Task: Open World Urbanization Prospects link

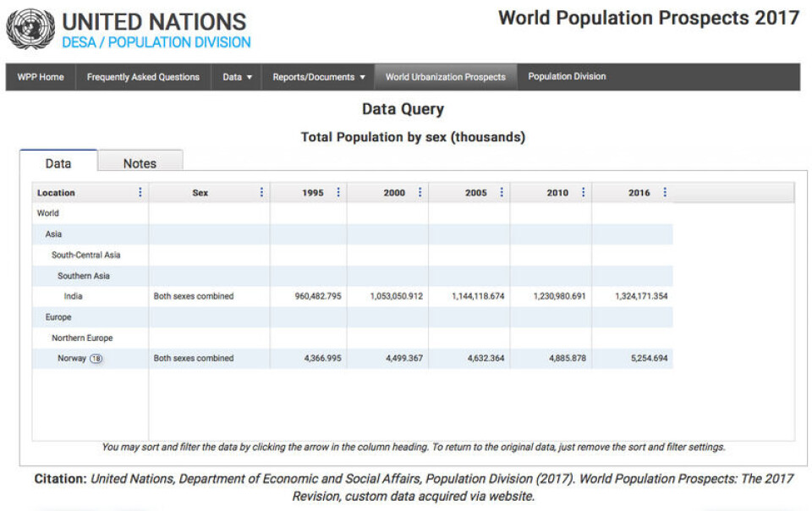Action: pyautogui.click(x=445, y=77)
